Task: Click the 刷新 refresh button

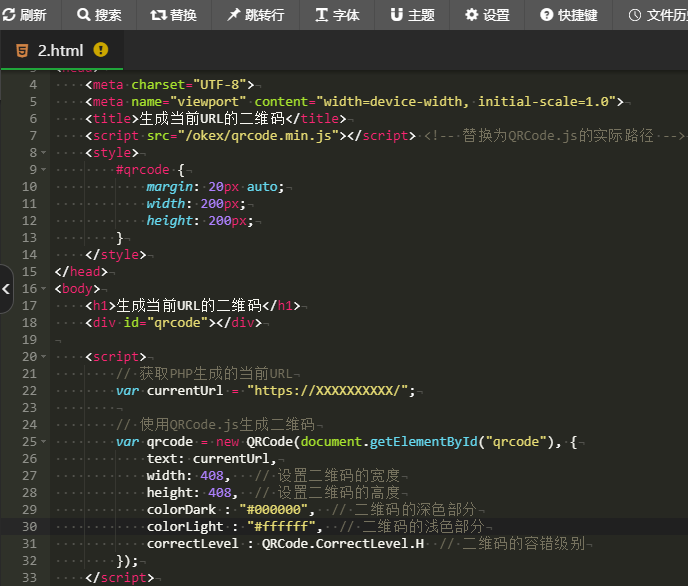Action: pyautogui.click(x=25, y=15)
